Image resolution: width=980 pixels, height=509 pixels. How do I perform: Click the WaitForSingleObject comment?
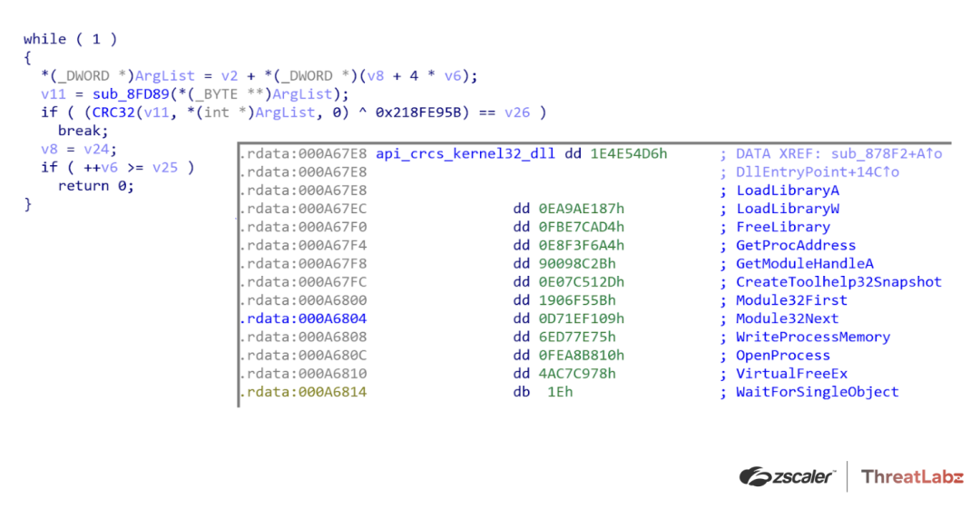click(x=817, y=392)
